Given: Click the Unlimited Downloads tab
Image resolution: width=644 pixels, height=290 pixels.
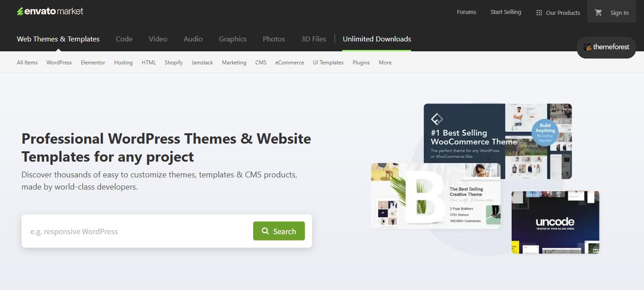Looking at the screenshot, I should (x=377, y=39).
